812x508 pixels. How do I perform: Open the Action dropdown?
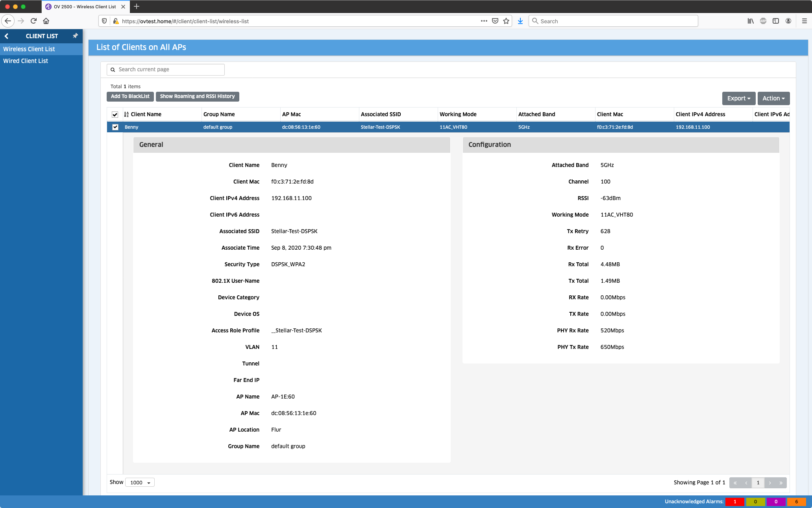773,98
